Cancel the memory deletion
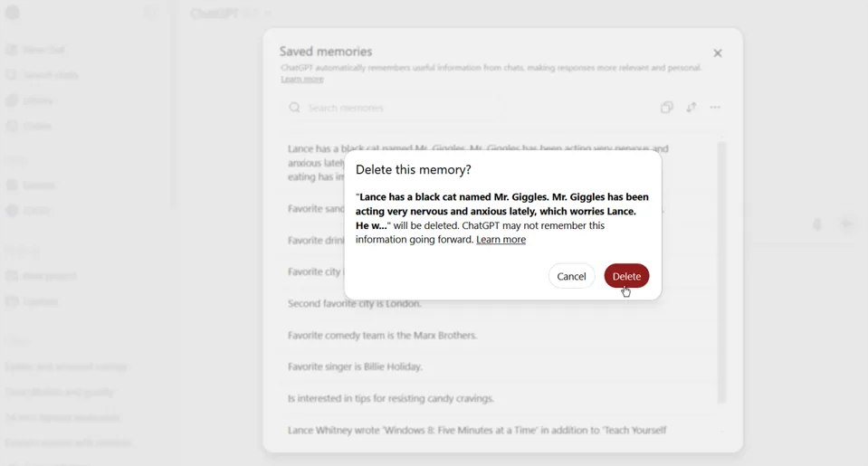The image size is (868, 466). coord(571,276)
